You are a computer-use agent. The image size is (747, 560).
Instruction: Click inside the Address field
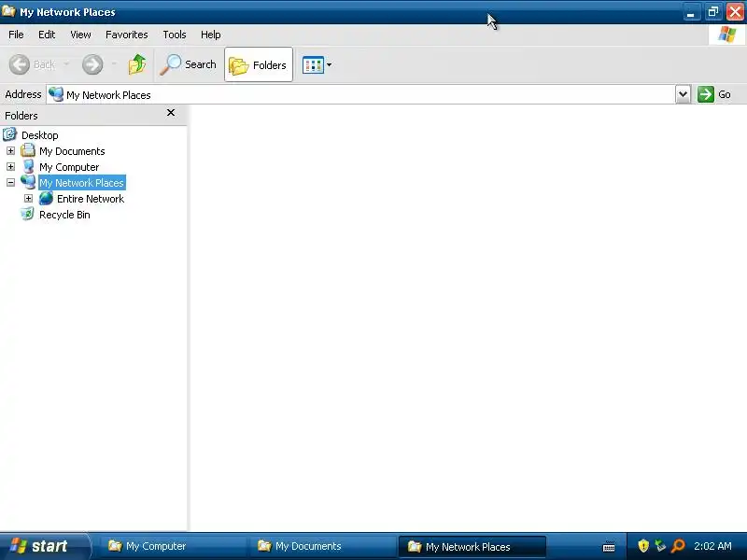(360, 95)
